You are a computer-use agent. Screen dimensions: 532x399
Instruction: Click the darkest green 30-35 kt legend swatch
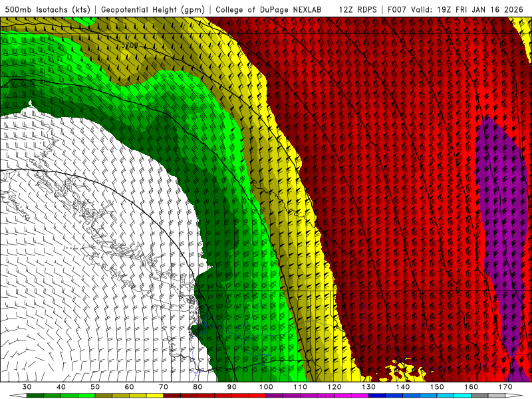[35, 395]
